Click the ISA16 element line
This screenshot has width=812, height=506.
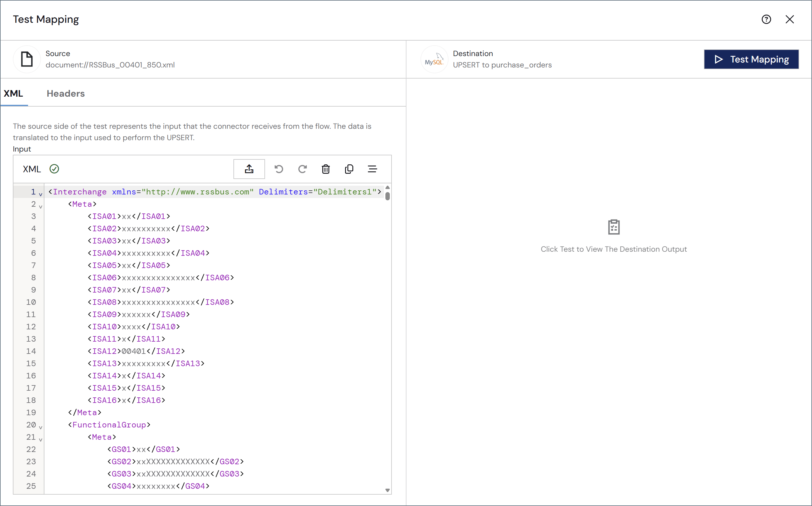(x=126, y=400)
